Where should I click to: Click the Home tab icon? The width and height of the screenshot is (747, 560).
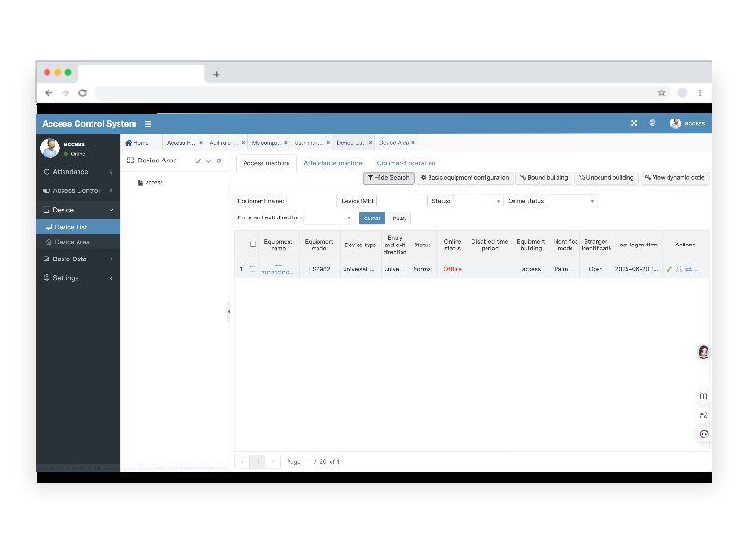pos(129,143)
